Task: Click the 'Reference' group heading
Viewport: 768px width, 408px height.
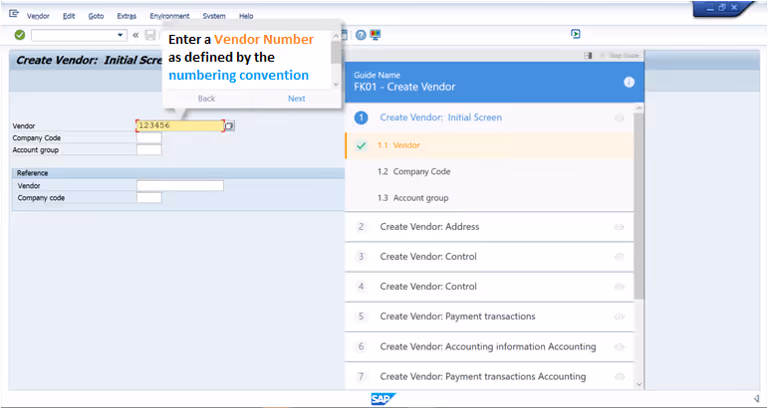Action: point(32,173)
